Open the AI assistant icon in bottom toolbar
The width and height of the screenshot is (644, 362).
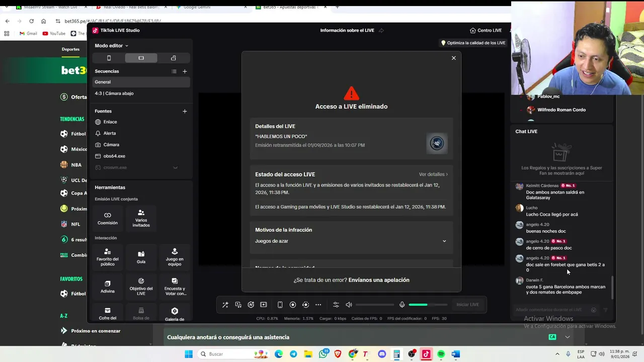pos(251,305)
